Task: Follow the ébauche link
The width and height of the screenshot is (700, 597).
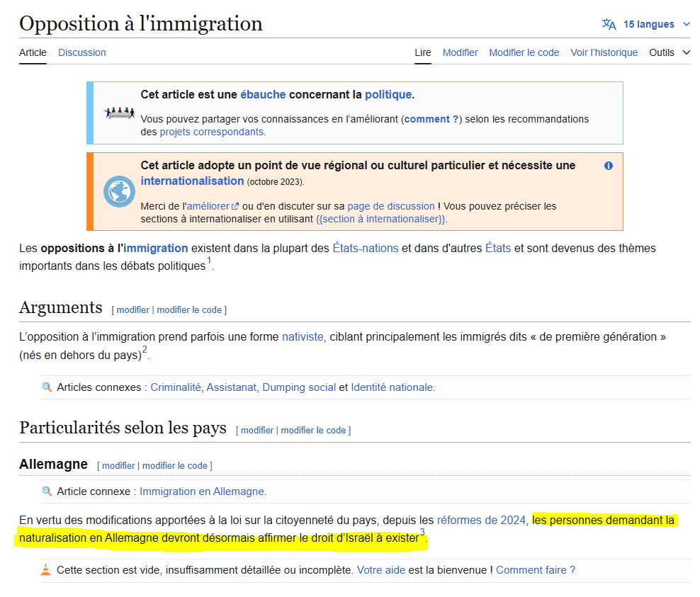Action: [263, 95]
